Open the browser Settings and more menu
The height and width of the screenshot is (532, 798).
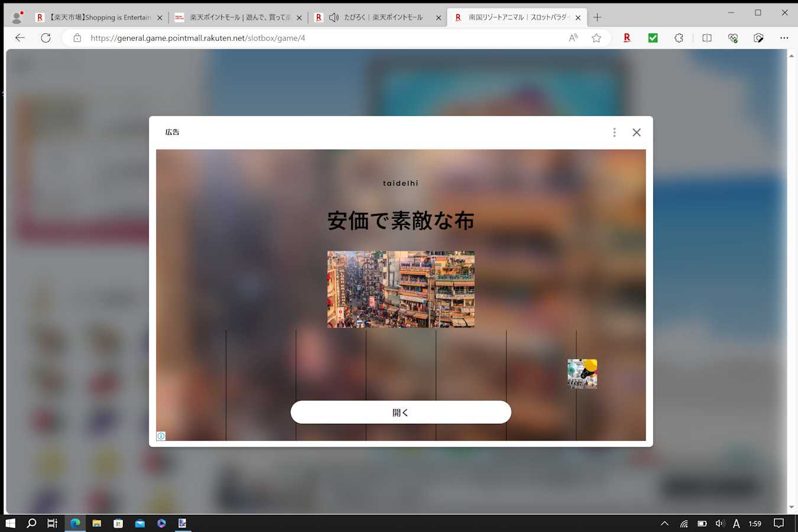coord(784,38)
